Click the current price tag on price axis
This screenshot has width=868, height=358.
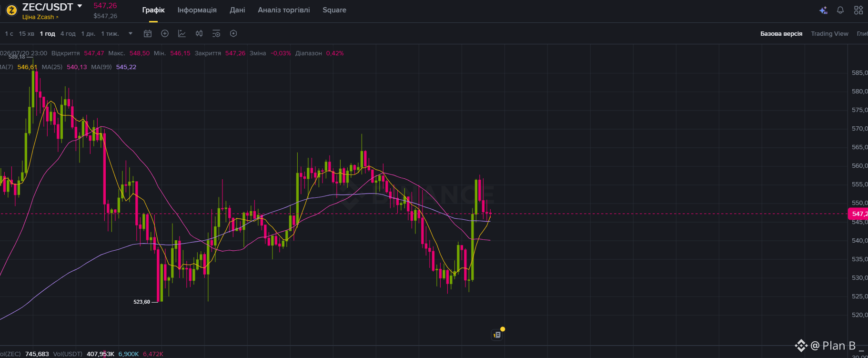[858, 214]
